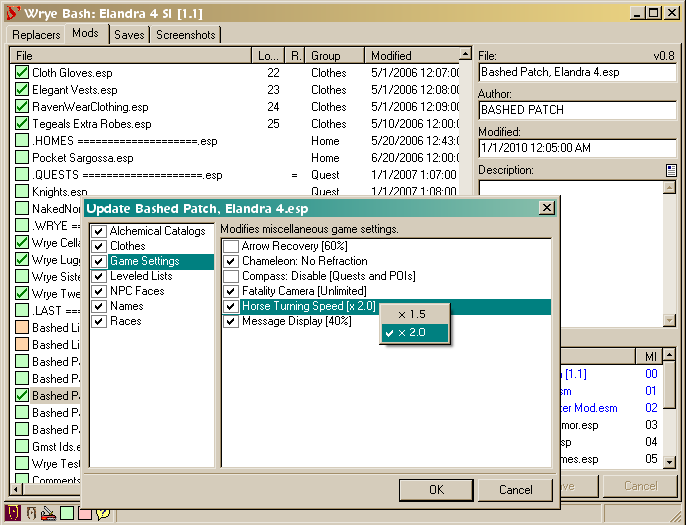Toggle Alchemical Catalogs patcher checkbox
The image size is (686, 525).
click(x=99, y=231)
